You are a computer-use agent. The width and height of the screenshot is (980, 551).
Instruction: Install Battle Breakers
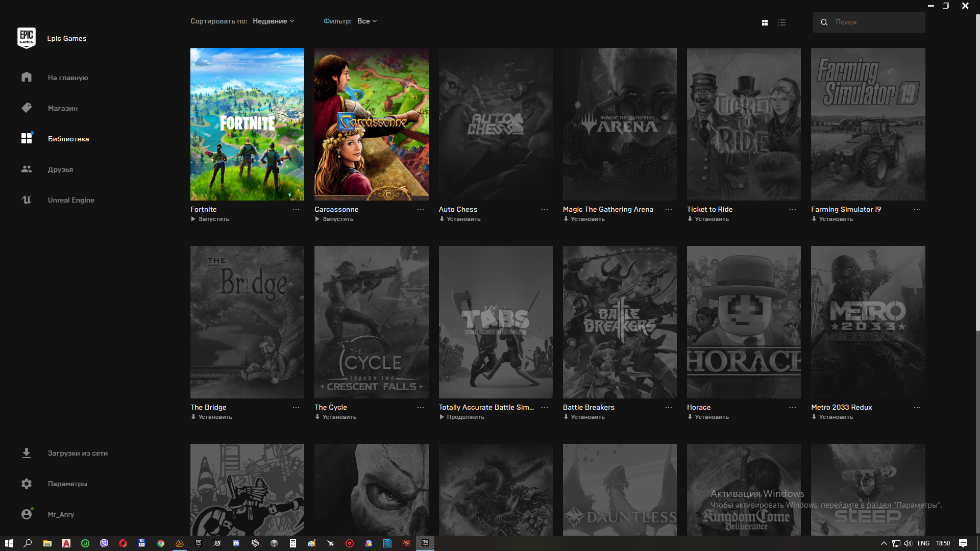(x=584, y=417)
